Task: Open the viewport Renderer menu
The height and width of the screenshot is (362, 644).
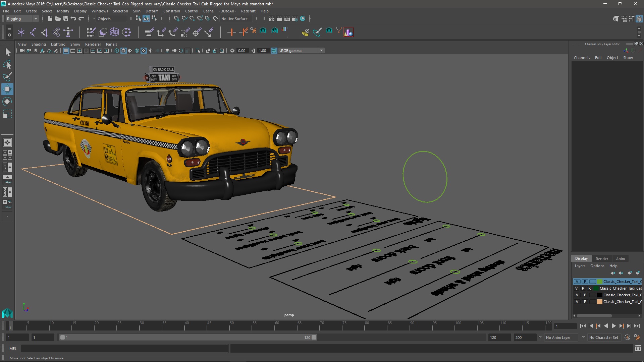Action: (93, 44)
